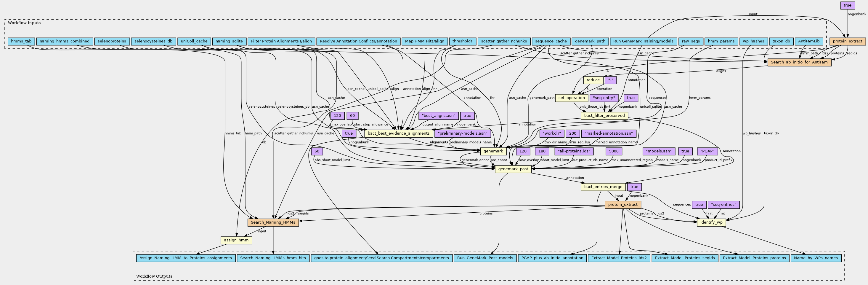Click the reduce step node
Viewport: 868px width, 285px height.
(x=593, y=80)
